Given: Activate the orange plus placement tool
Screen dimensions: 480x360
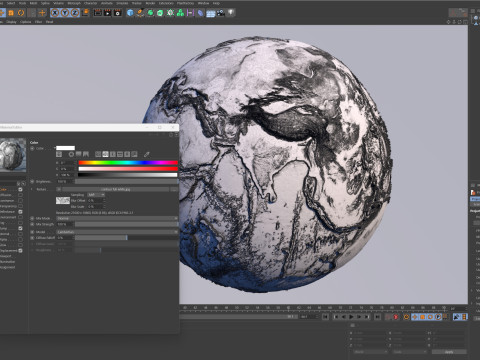Looking at the screenshot, I should 42,13.
